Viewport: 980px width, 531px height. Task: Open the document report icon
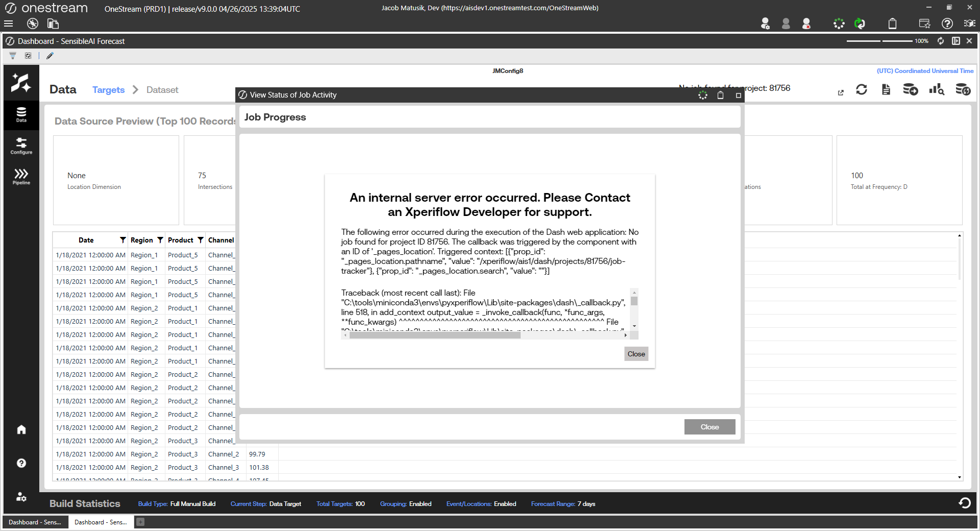tap(886, 90)
